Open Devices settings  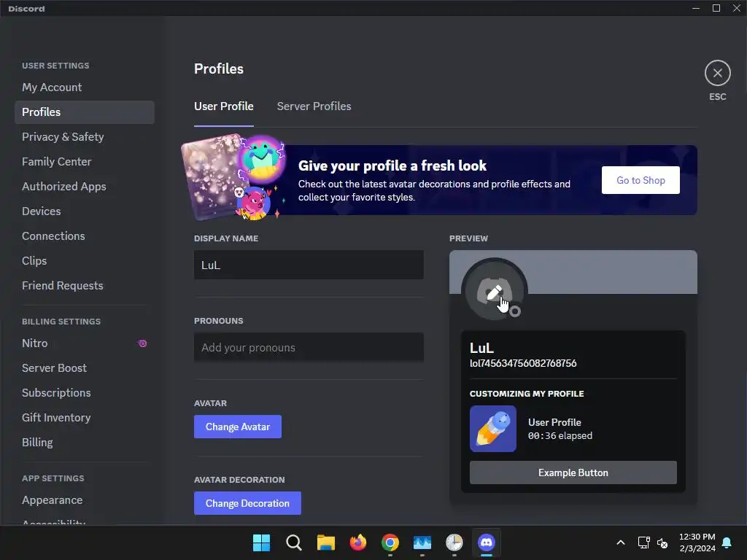tap(85, 211)
